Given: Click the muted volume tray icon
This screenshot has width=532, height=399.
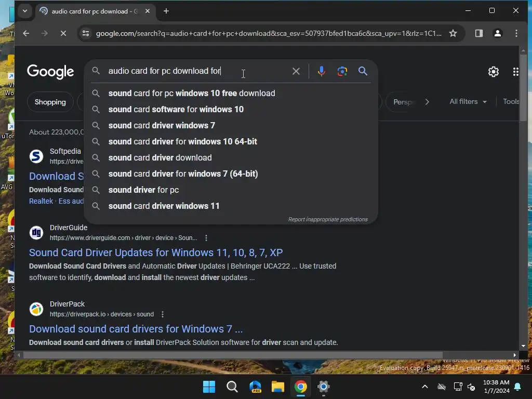Looking at the screenshot, I should tap(471, 387).
